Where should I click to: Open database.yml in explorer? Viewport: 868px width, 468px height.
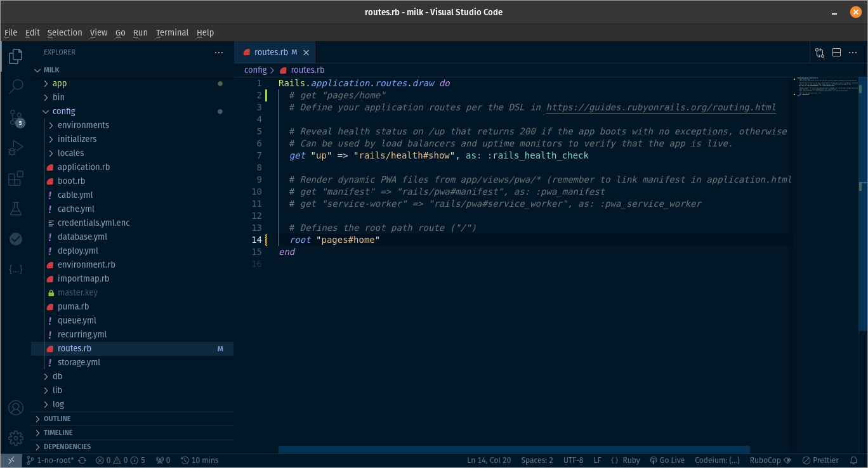pos(132,237)
